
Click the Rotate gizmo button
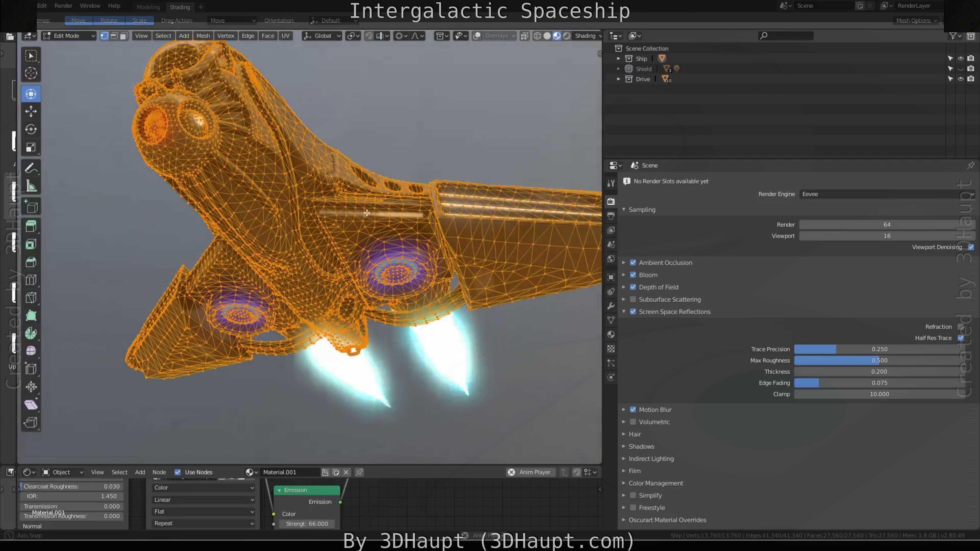click(x=109, y=20)
